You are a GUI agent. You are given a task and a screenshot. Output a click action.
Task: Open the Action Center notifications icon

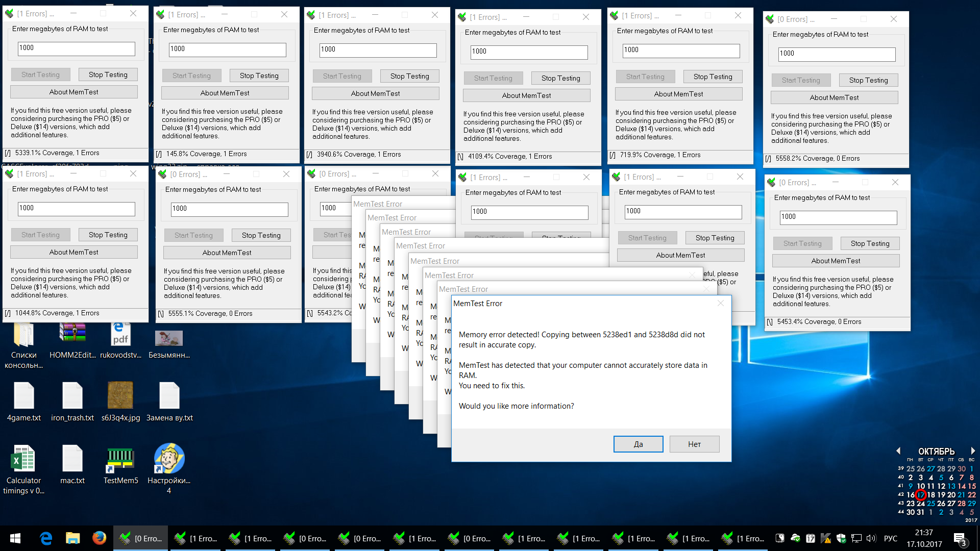coord(960,539)
